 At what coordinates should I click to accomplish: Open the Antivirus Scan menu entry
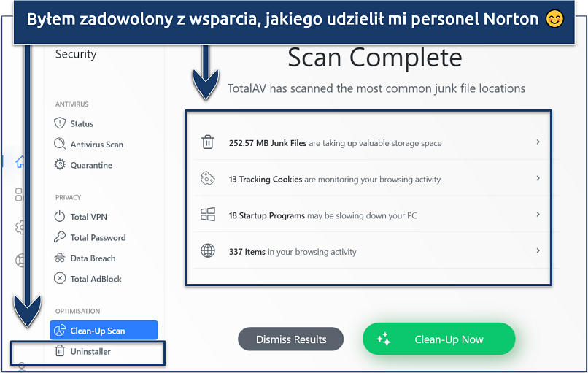(96, 145)
